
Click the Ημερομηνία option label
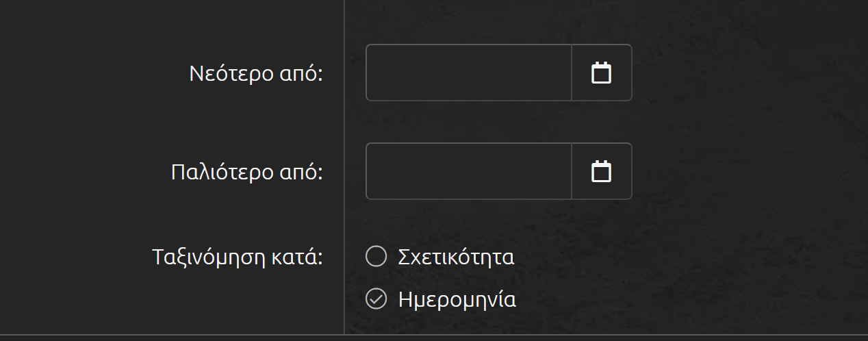click(457, 300)
